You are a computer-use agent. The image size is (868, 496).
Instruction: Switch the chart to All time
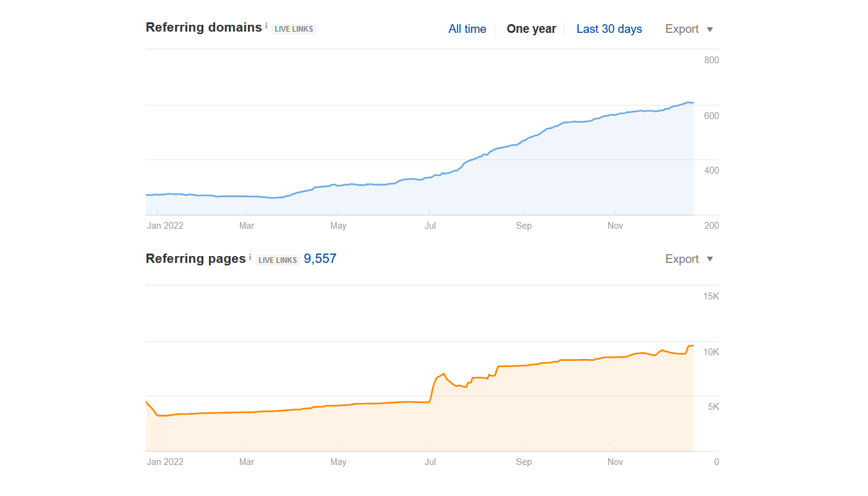pos(467,29)
